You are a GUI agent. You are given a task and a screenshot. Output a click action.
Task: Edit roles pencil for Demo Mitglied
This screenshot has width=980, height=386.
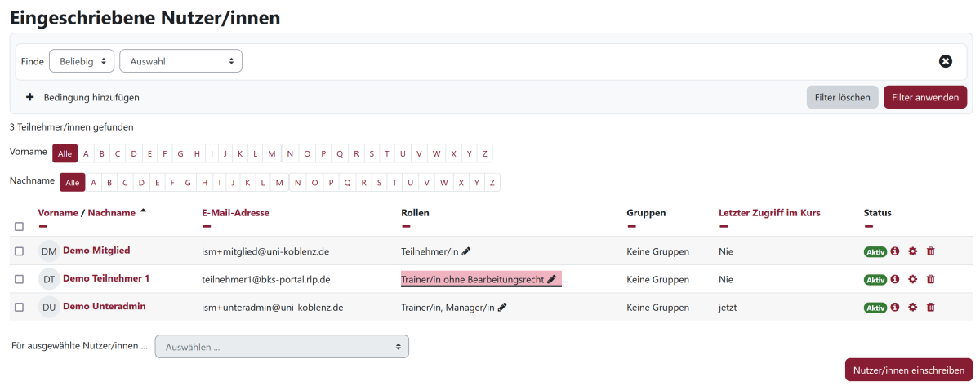click(466, 251)
